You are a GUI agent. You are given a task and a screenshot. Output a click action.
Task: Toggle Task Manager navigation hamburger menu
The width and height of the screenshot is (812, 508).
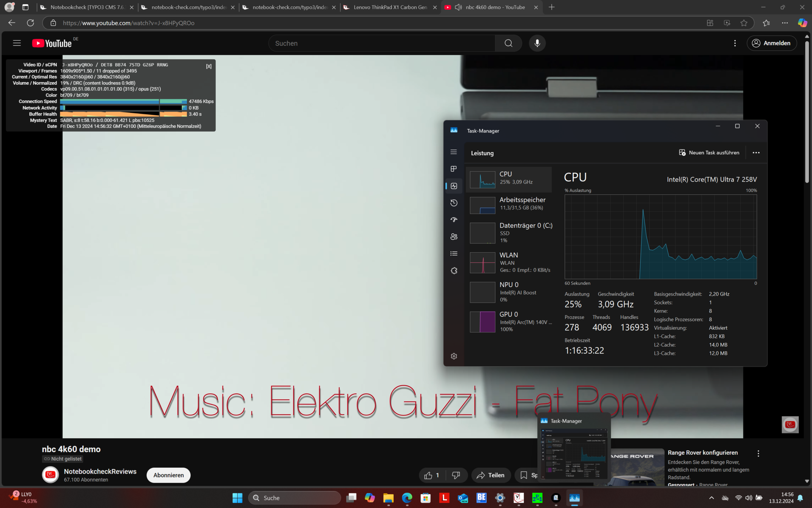[x=454, y=152]
